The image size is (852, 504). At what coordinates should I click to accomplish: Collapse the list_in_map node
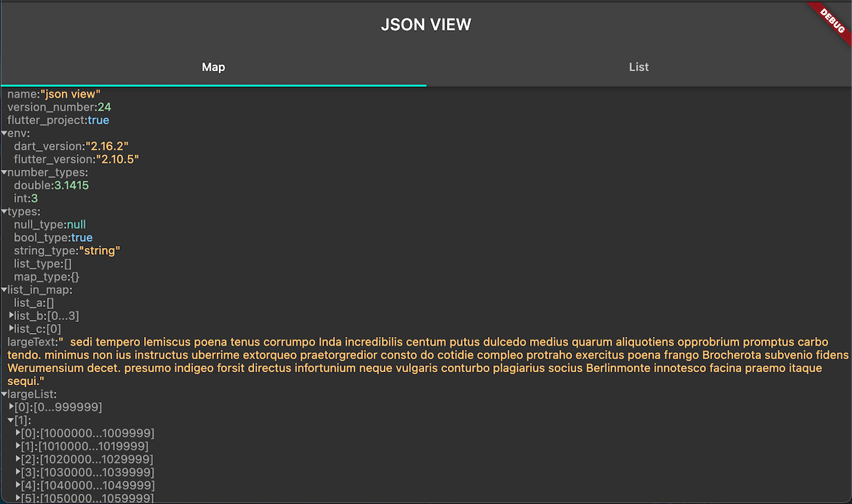coord(4,289)
